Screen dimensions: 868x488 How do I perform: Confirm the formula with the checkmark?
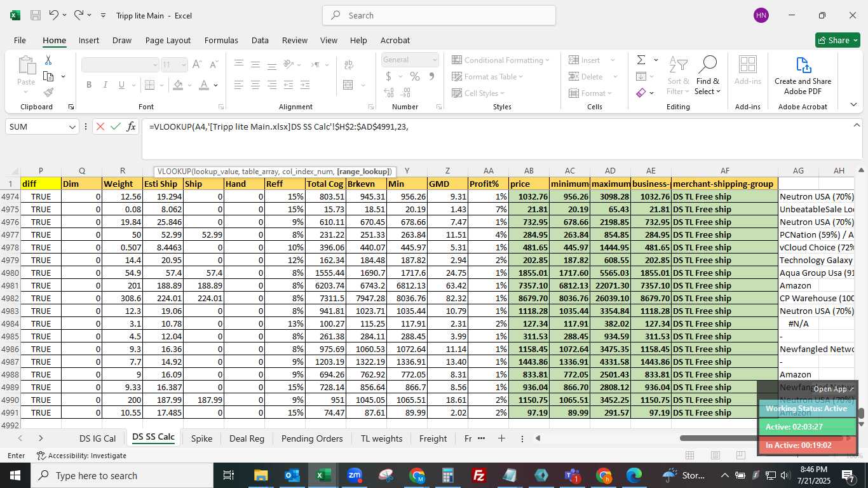point(115,126)
